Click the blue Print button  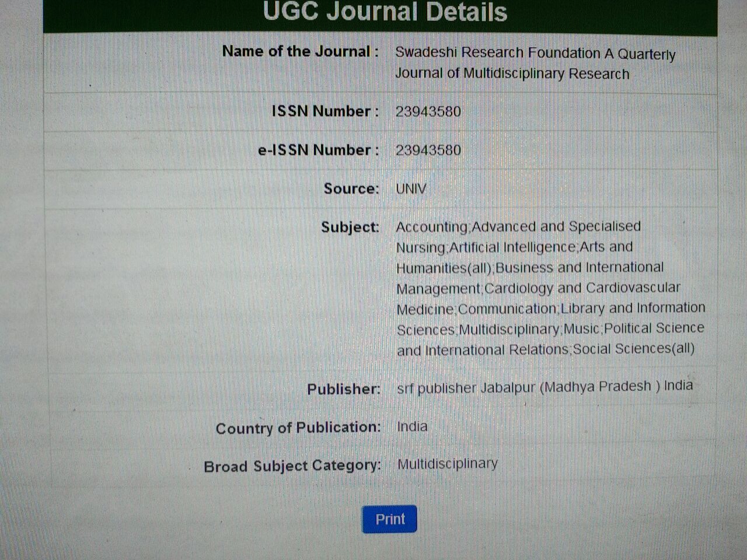[389, 519]
